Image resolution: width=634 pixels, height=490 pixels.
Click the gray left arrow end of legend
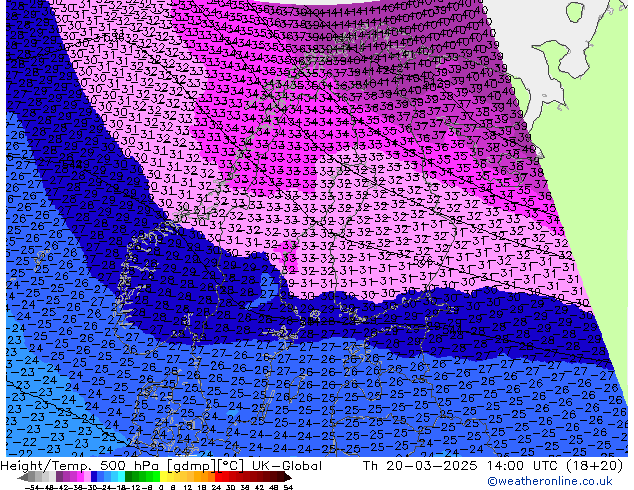coord(23,477)
